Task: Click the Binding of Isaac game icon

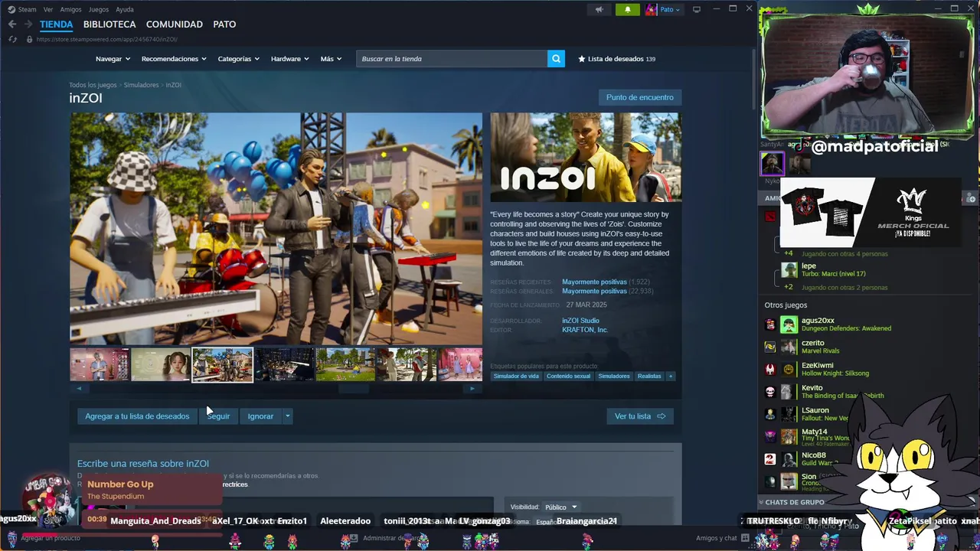Action: pyautogui.click(x=770, y=392)
